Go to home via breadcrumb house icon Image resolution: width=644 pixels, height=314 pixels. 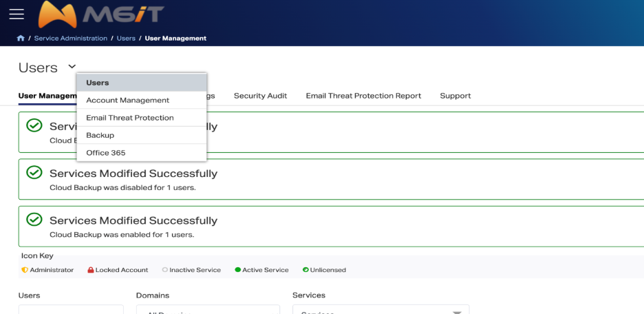coord(21,39)
